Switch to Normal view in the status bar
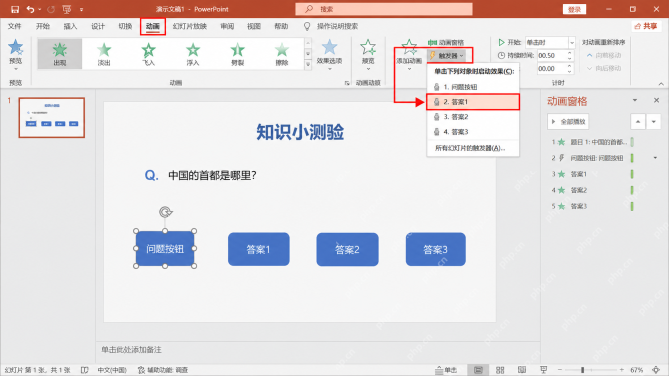669x376 pixels. [478, 370]
